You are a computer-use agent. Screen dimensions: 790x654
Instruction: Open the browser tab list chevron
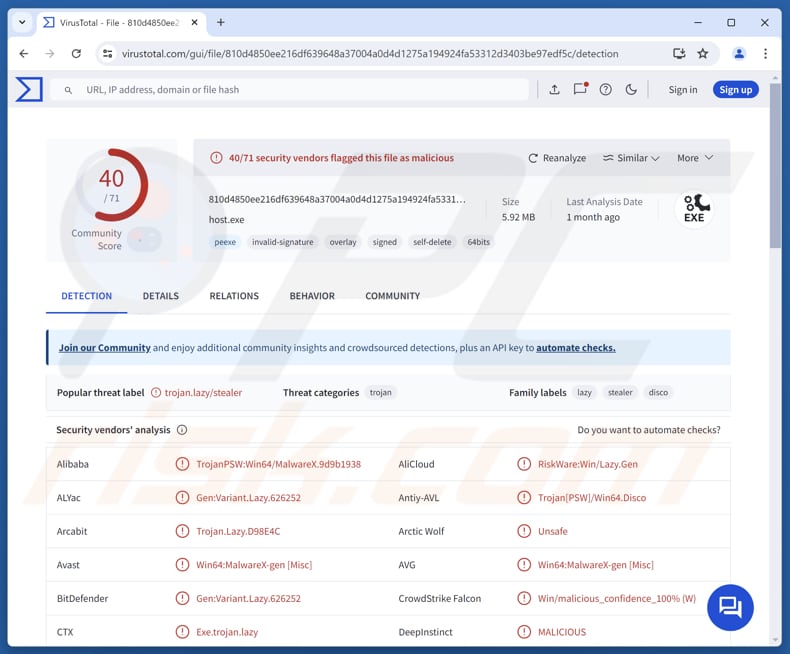click(22, 22)
